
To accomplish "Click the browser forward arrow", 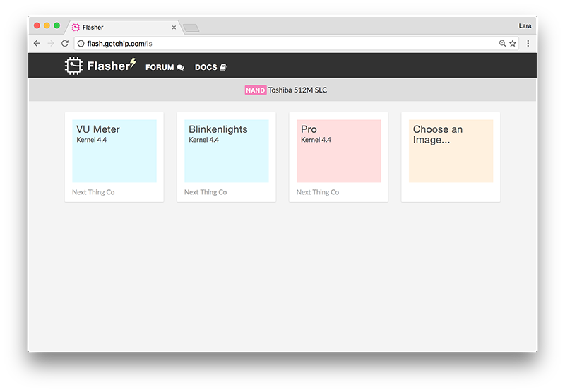I will point(51,44).
